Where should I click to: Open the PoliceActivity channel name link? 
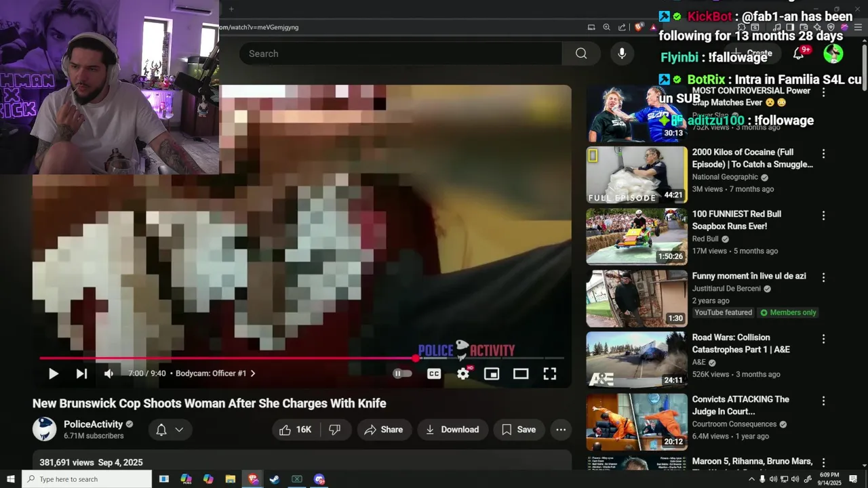[x=94, y=424]
